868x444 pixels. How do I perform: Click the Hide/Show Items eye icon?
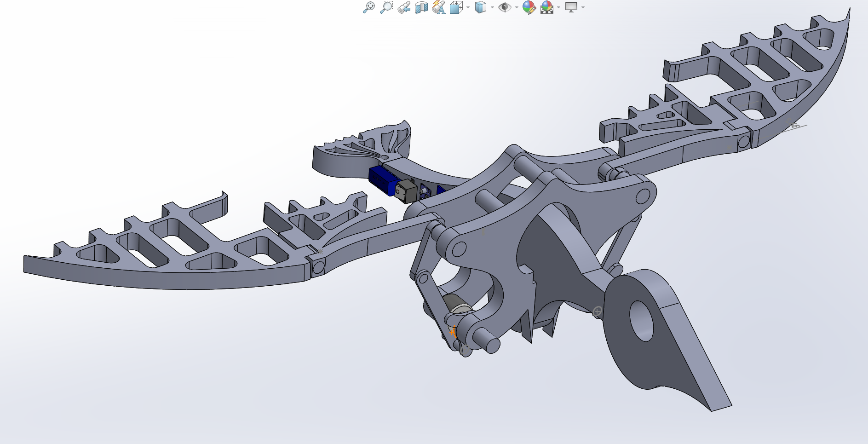pos(505,7)
